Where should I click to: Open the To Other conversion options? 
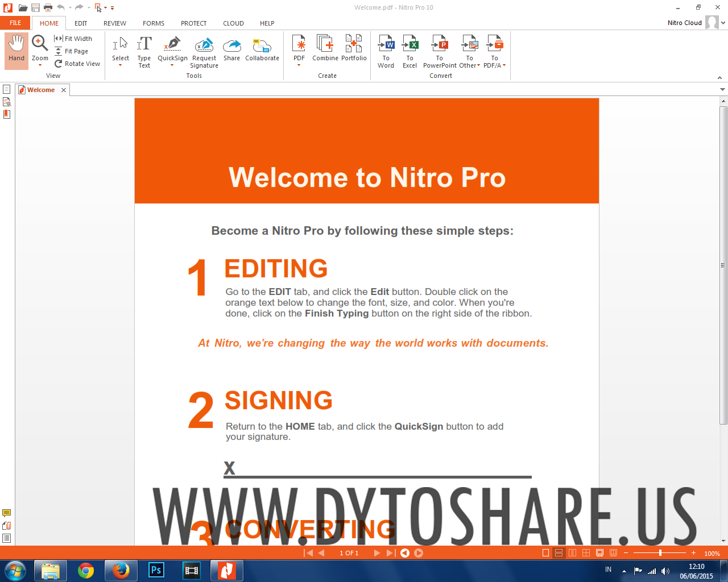click(470, 52)
